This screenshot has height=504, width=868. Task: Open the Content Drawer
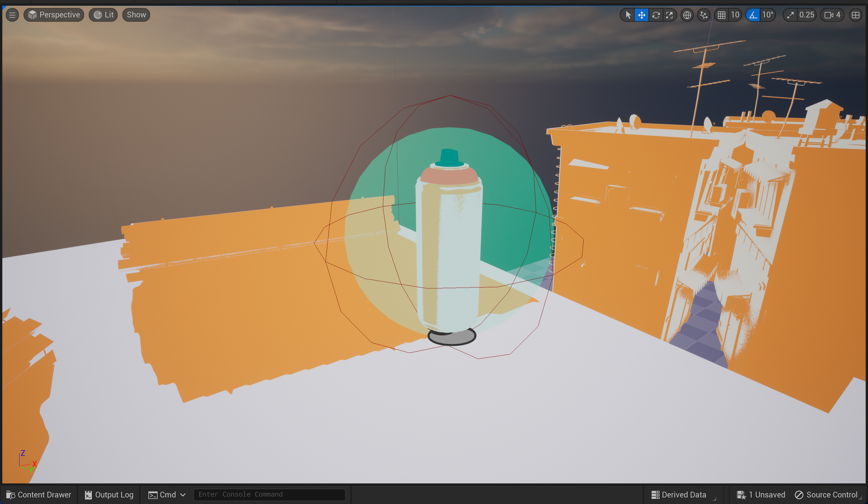tap(39, 495)
